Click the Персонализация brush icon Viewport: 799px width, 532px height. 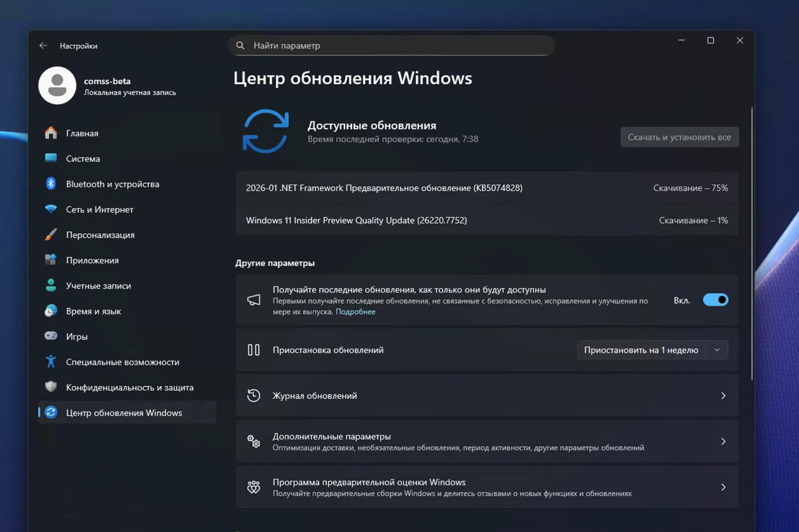51,235
